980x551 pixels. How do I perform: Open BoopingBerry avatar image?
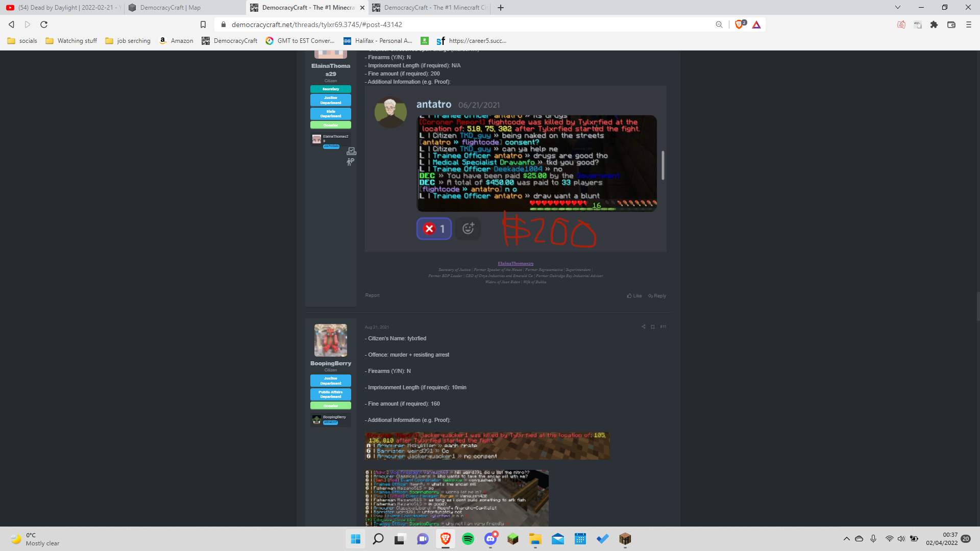coord(331,340)
